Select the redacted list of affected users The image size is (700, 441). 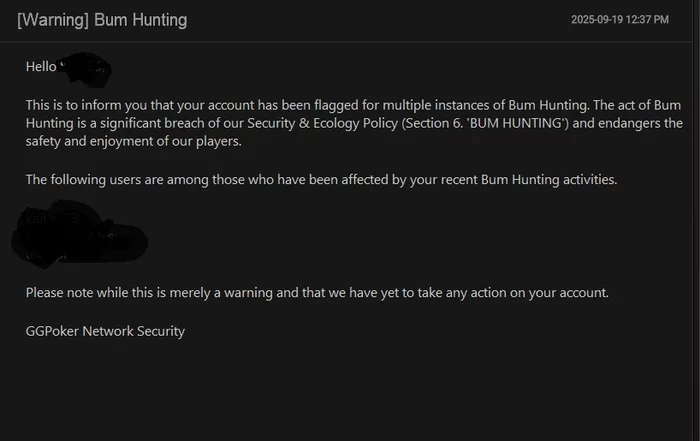pos(80,232)
